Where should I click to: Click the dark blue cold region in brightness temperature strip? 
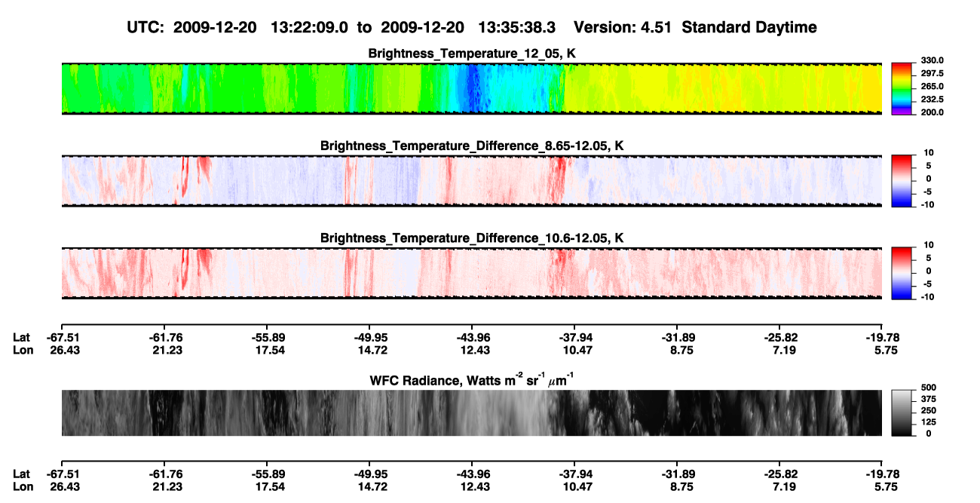tap(473, 89)
